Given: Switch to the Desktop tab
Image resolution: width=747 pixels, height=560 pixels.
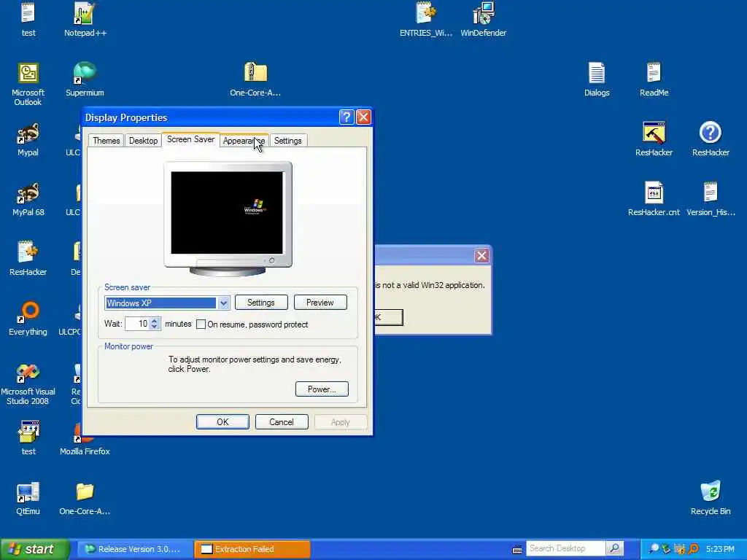Looking at the screenshot, I should pos(144,141).
